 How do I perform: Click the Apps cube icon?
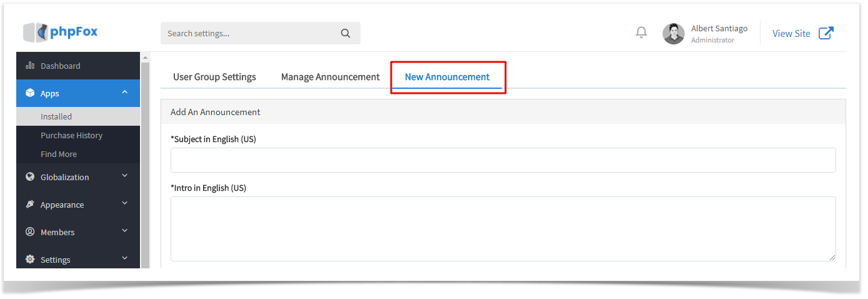click(x=30, y=93)
